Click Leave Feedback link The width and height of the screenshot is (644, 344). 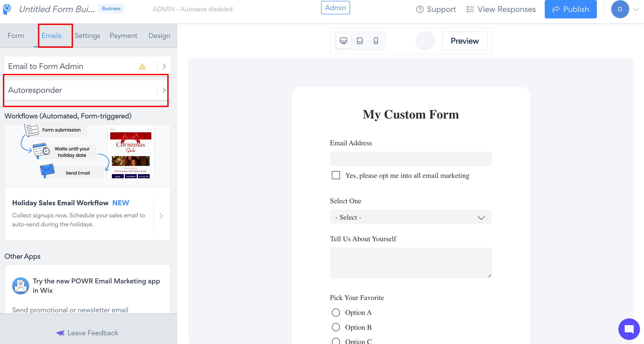coord(88,333)
